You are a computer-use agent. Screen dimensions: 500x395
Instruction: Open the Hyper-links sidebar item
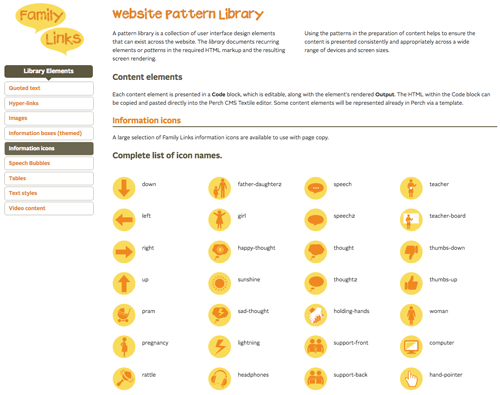49,103
